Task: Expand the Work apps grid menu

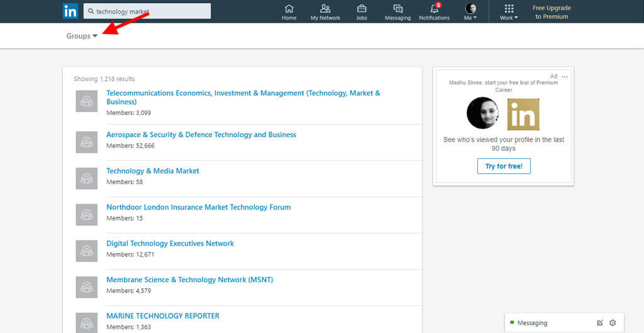Action: (x=509, y=12)
